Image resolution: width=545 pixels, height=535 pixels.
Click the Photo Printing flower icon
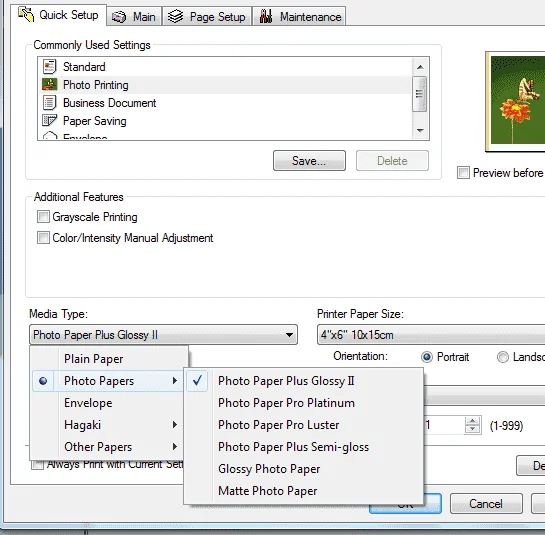49,84
